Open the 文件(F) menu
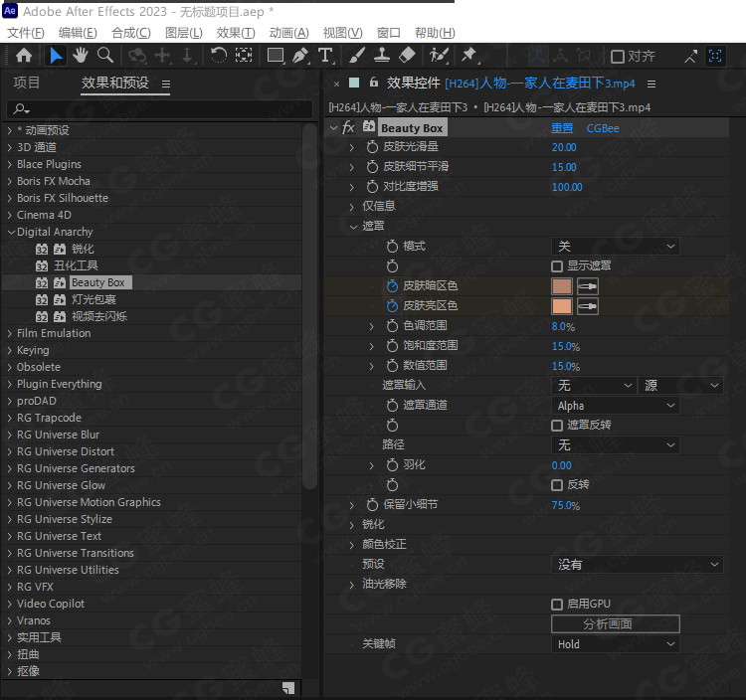This screenshot has width=746, height=700. pos(26,33)
